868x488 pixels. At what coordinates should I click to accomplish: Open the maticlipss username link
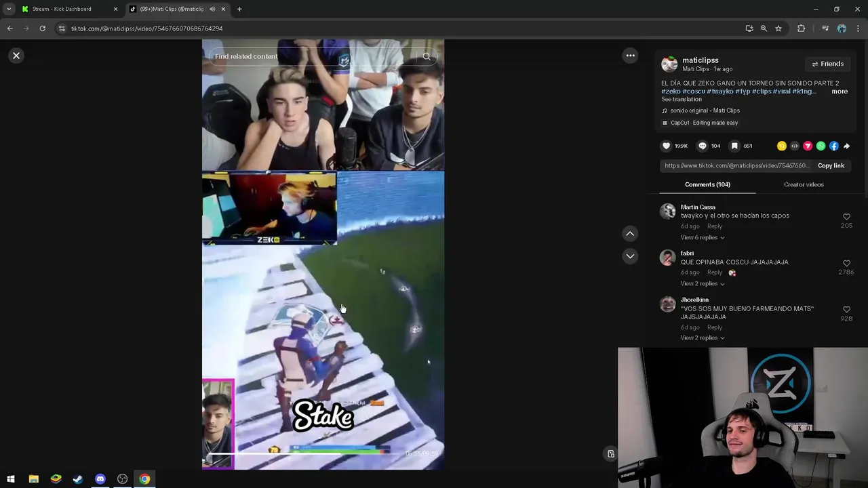click(700, 60)
